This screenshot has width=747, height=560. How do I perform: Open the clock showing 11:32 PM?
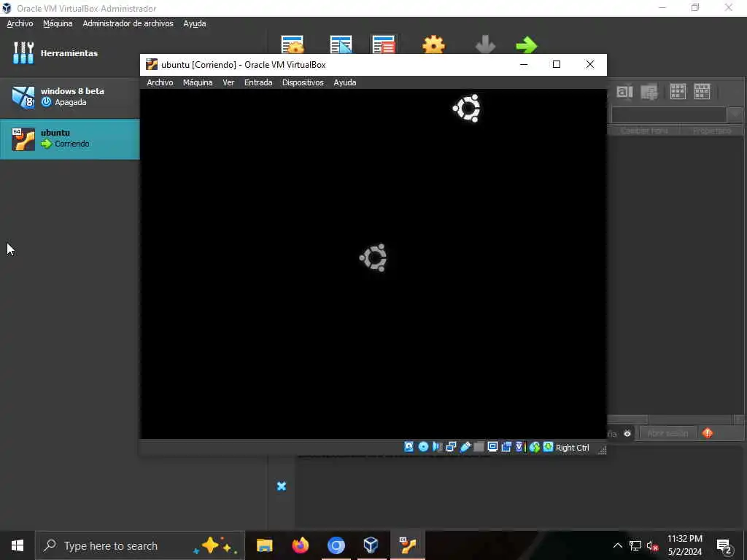click(x=684, y=545)
